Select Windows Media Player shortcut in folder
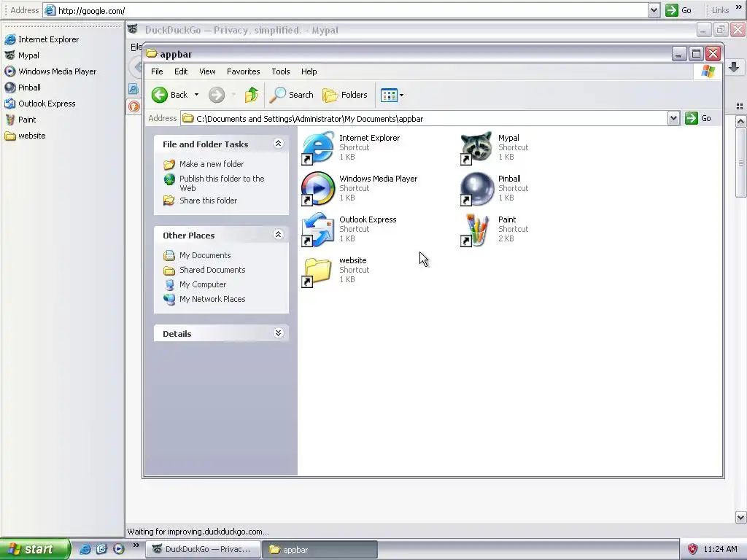This screenshot has height=560, width=747. [x=318, y=189]
